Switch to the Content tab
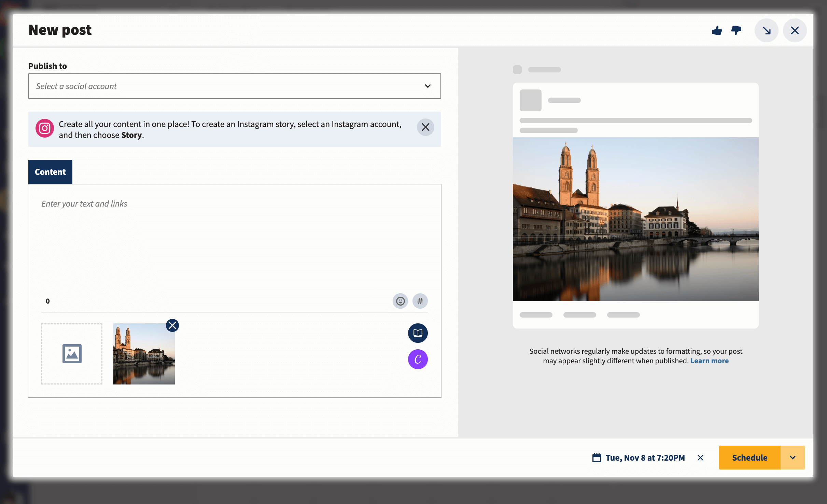 [x=50, y=172]
